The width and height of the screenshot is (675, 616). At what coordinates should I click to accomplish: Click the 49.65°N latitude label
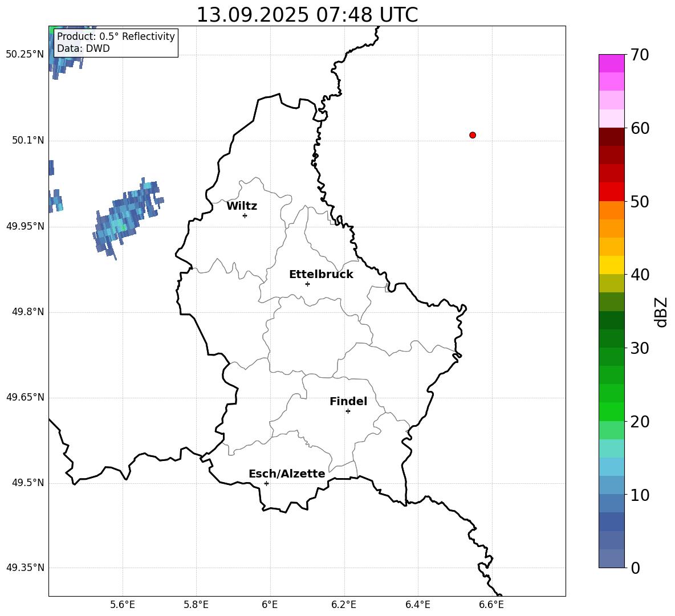point(25,397)
